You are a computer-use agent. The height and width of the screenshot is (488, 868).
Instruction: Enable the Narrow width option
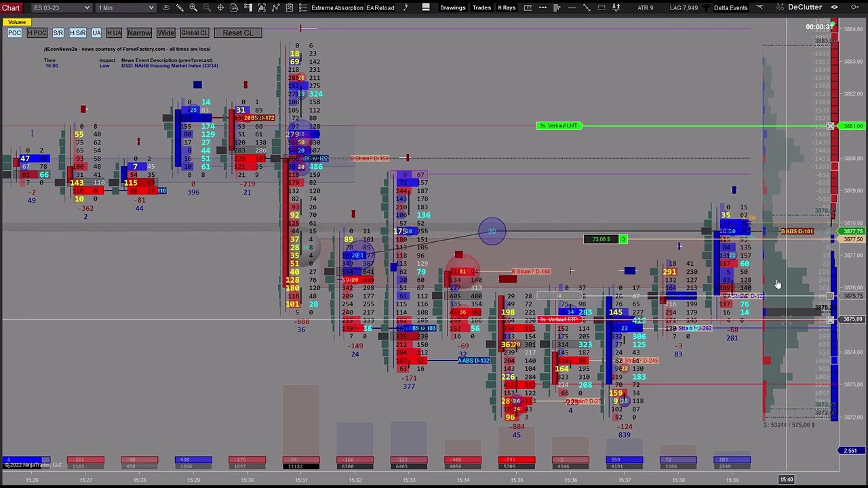point(139,33)
